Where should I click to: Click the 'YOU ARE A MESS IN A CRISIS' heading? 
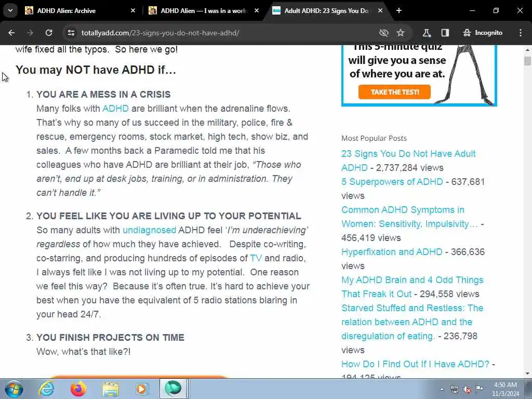[103, 95]
